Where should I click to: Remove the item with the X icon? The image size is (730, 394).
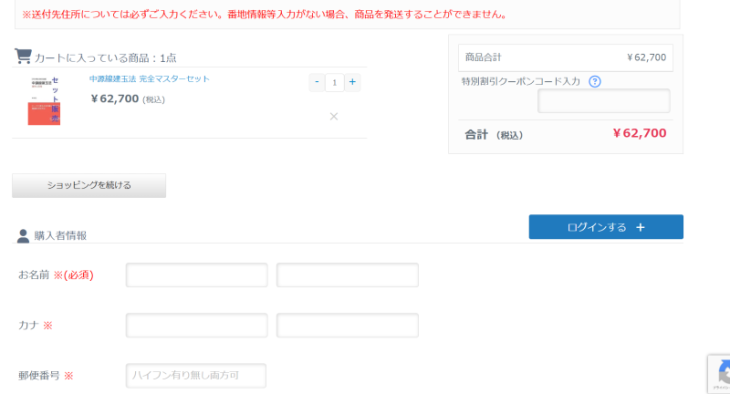[x=334, y=116]
